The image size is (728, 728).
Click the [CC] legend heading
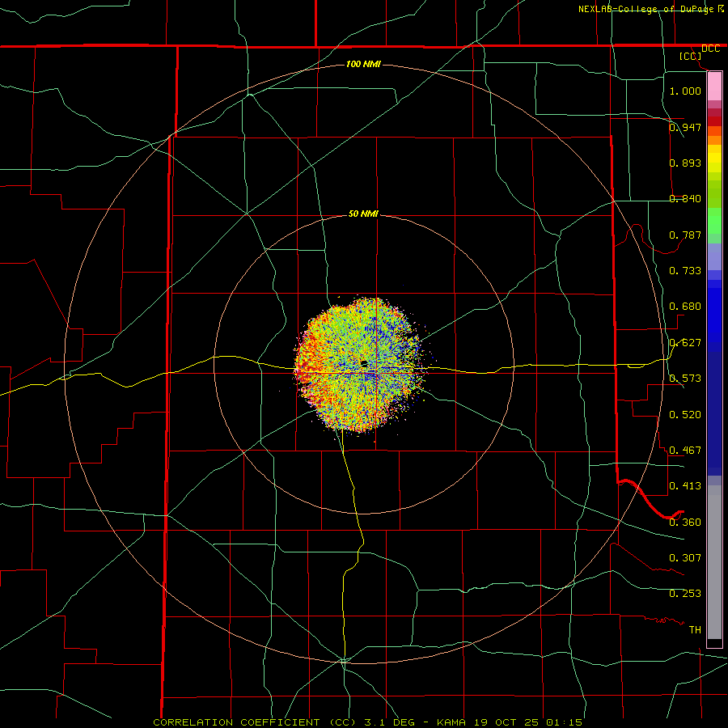coord(691,56)
